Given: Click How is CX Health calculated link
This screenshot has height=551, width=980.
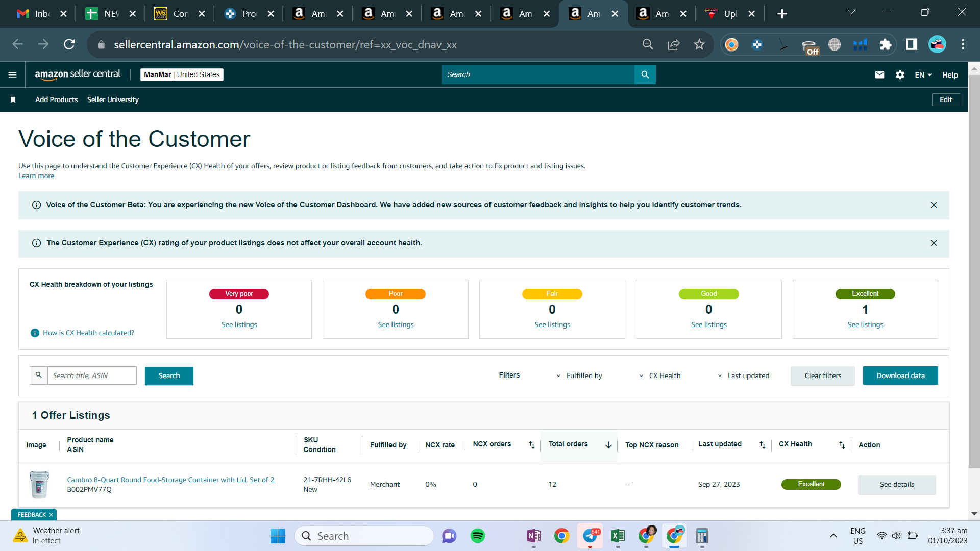Looking at the screenshot, I should coord(88,333).
